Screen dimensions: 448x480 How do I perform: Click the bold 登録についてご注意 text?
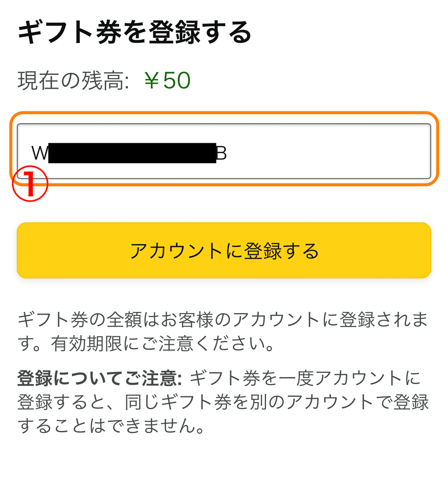pos(100,378)
